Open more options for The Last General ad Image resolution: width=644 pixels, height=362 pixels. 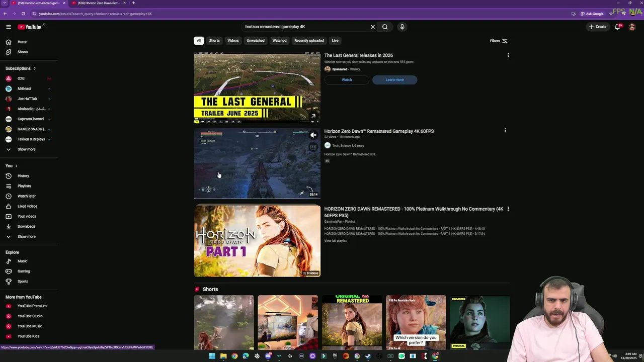(x=508, y=55)
